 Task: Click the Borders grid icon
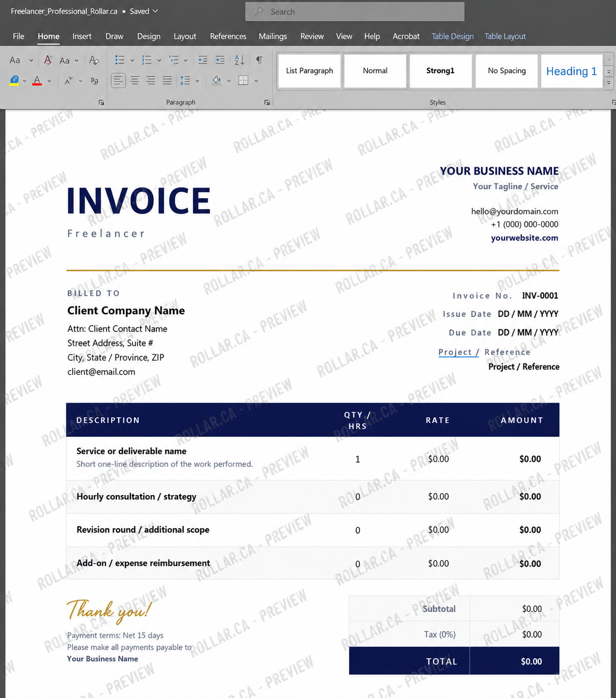point(243,81)
